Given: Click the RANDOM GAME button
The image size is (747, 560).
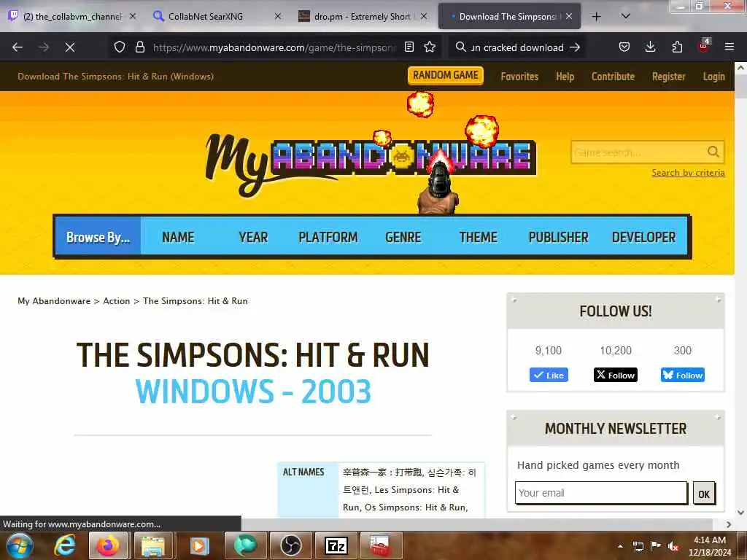Looking at the screenshot, I should pos(446,75).
